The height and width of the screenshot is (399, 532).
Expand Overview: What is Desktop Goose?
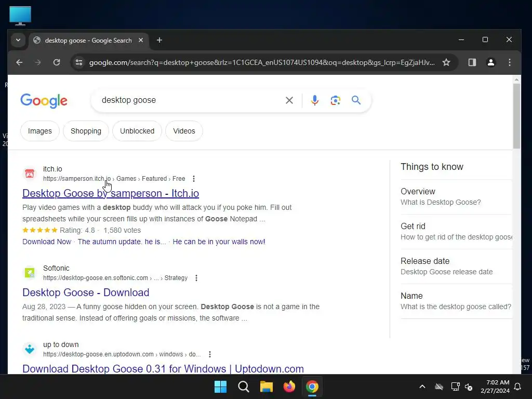(456, 197)
